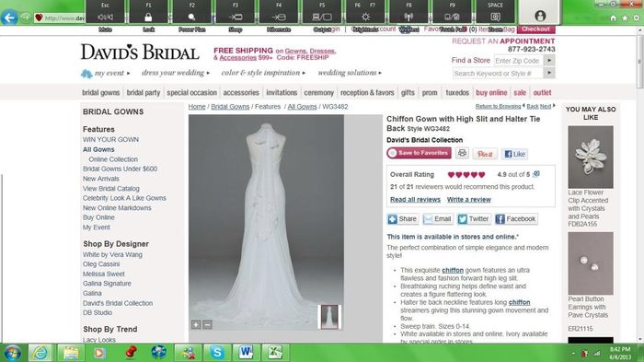Open rating info icon beside 4.9
The height and width of the screenshot is (362, 644).
[x=536, y=174]
